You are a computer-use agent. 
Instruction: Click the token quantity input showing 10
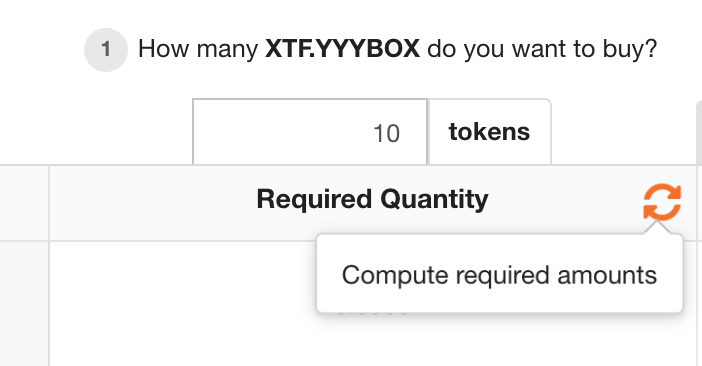coord(310,132)
